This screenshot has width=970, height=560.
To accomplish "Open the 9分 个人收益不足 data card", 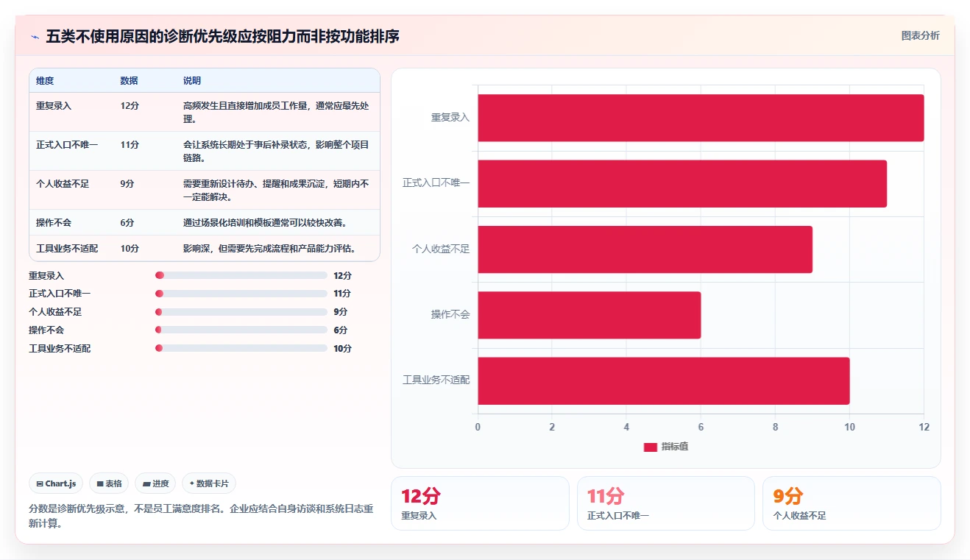I will tap(852, 503).
